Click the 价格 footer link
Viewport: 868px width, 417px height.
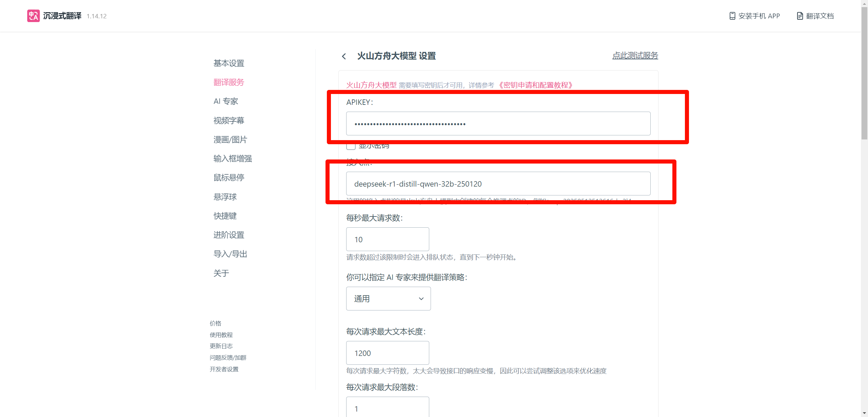point(215,323)
